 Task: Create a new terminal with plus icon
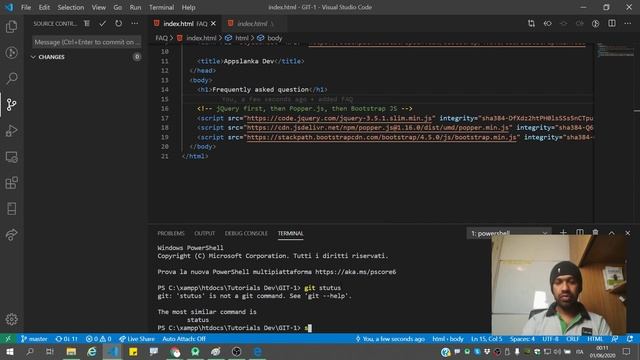click(563, 233)
